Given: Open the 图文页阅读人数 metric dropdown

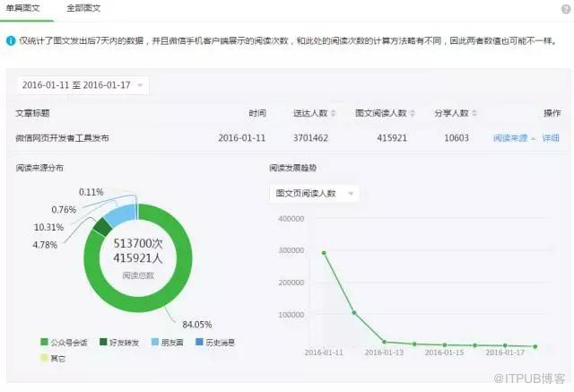Looking at the screenshot, I should (x=315, y=193).
